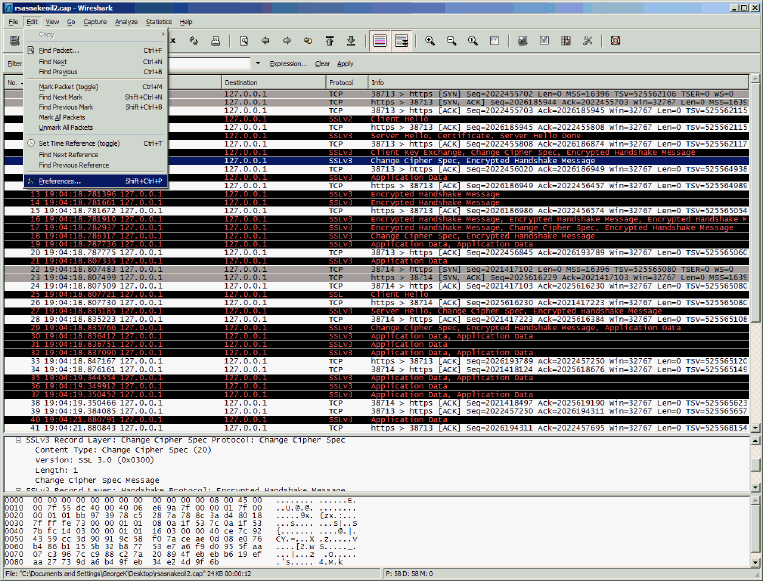
Task: Open the Capture menu
Action: pyautogui.click(x=95, y=21)
